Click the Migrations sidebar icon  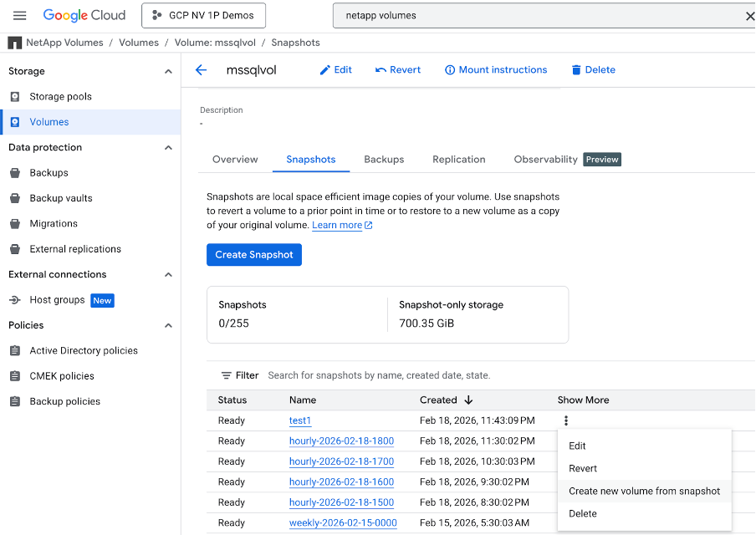pos(15,224)
